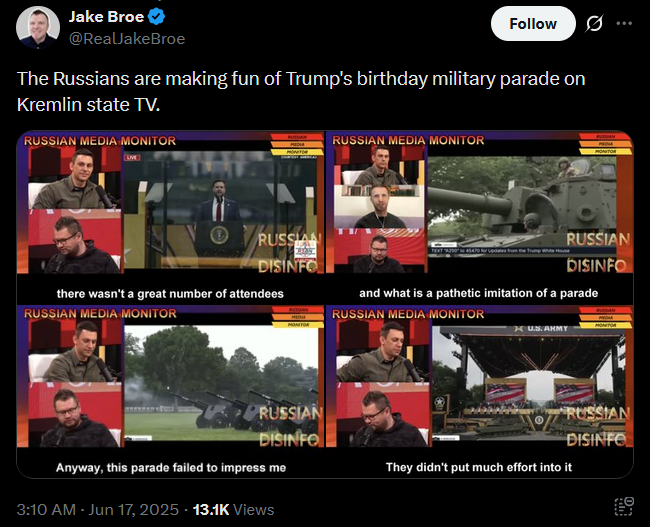Click the reader view icon at bottom right
This screenshot has height=527, width=650.
tap(624, 506)
